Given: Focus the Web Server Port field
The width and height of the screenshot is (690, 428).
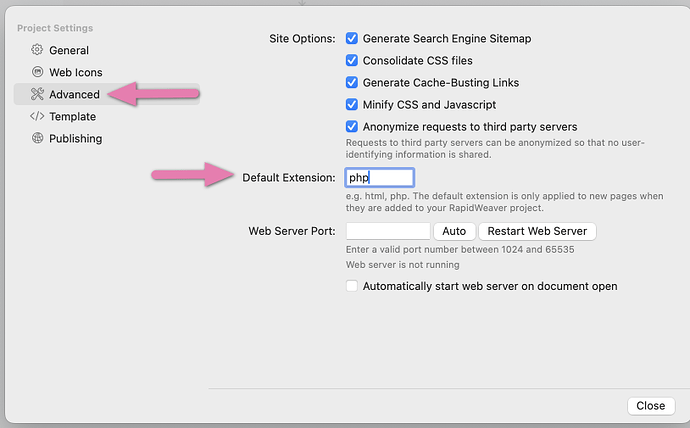Looking at the screenshot, I should pos(387,231).
